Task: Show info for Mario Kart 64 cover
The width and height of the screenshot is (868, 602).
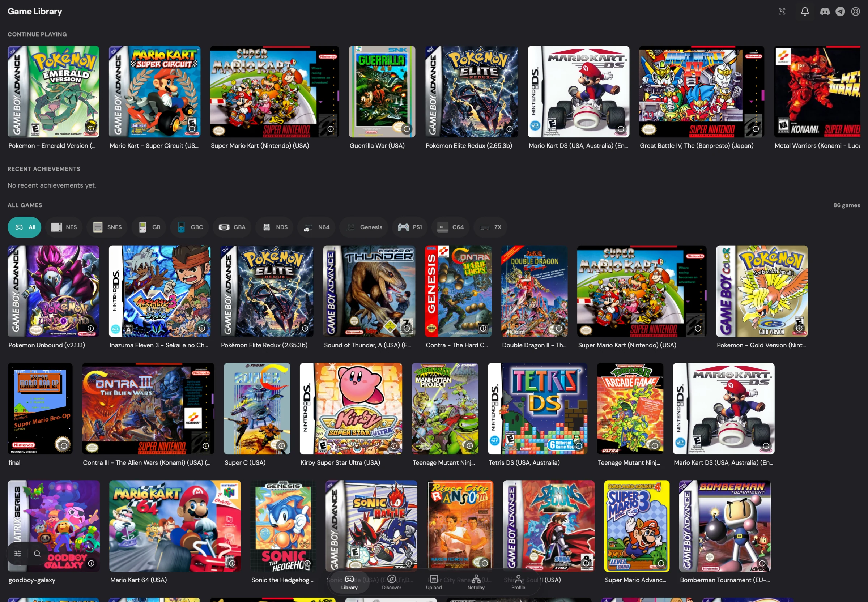Action: [233, 563]
